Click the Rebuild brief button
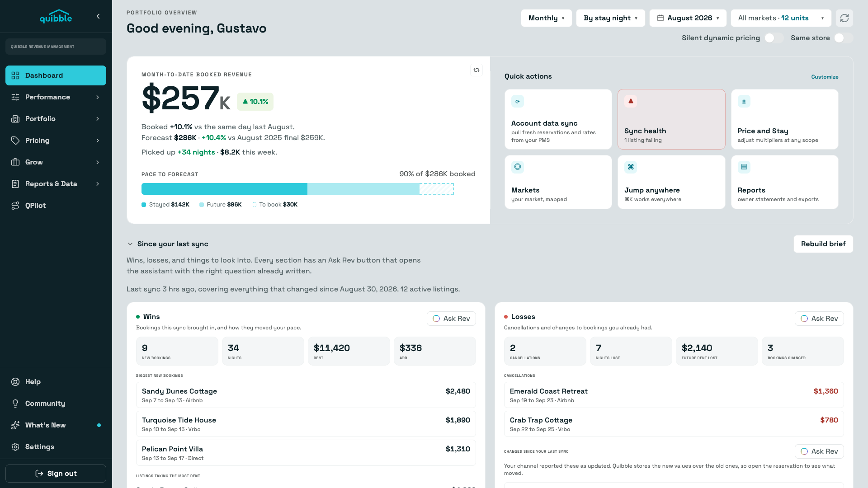 click(x=823, y=244)
